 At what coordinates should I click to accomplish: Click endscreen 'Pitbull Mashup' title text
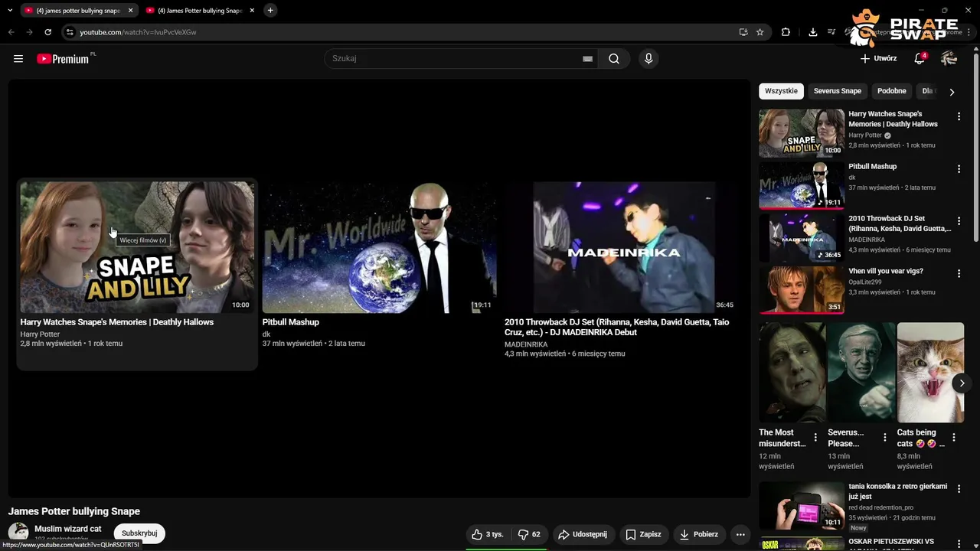click(x=291, y=322)
